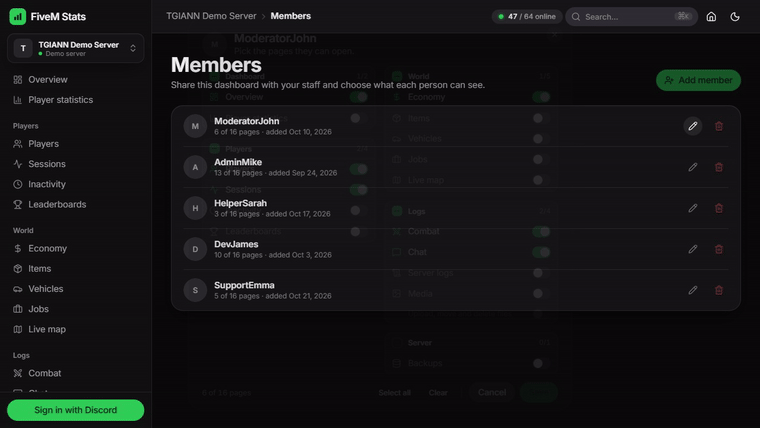
Task: Click "10 of 16 pages · added Oct 3, 2026"
Action: pos(273,255)
